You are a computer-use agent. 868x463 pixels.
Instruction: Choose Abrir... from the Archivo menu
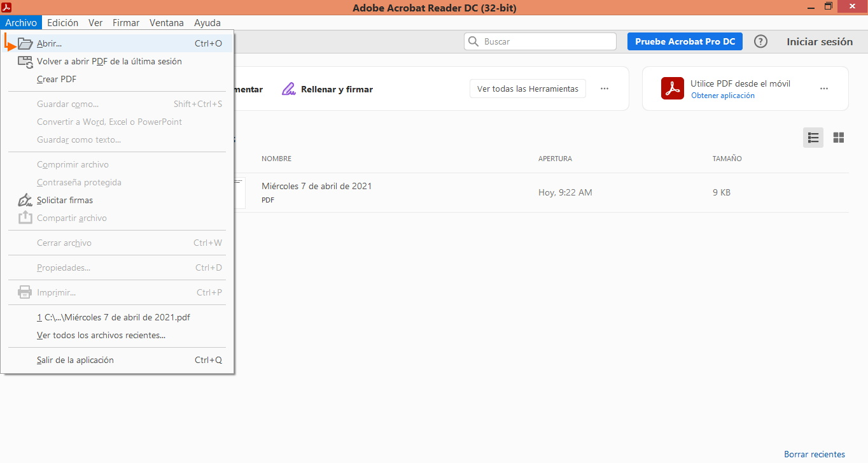[x=118, y=43]
